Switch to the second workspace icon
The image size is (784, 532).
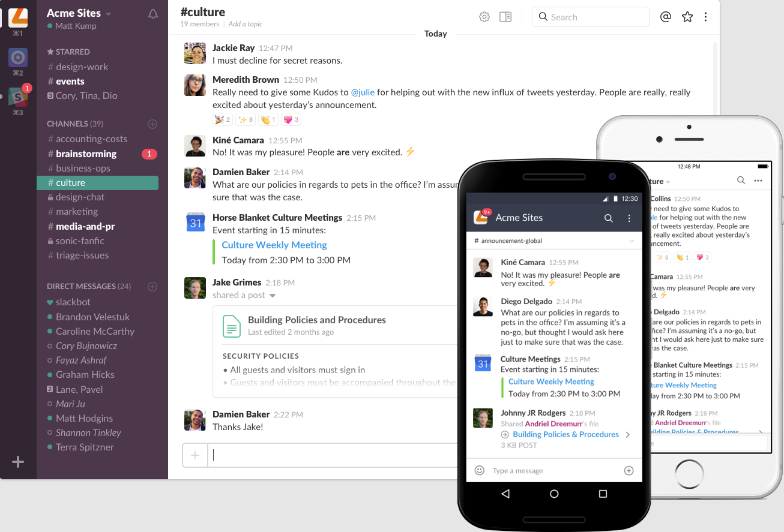[x=18, y=57]
